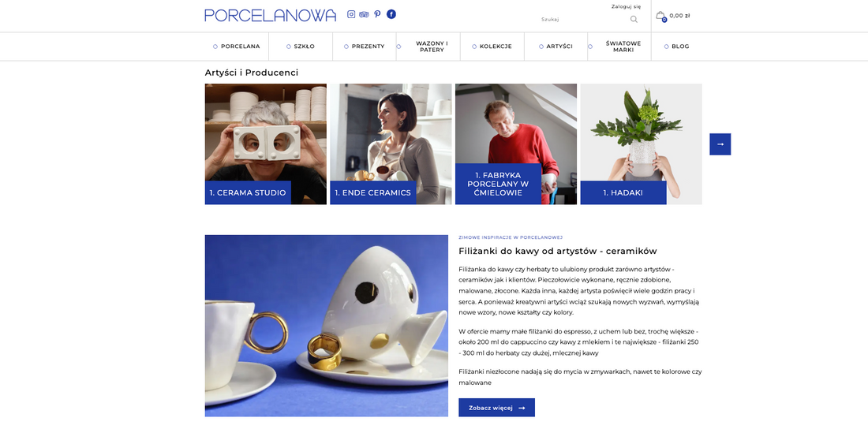Open the Blog menu item

(x=676, y=47)
